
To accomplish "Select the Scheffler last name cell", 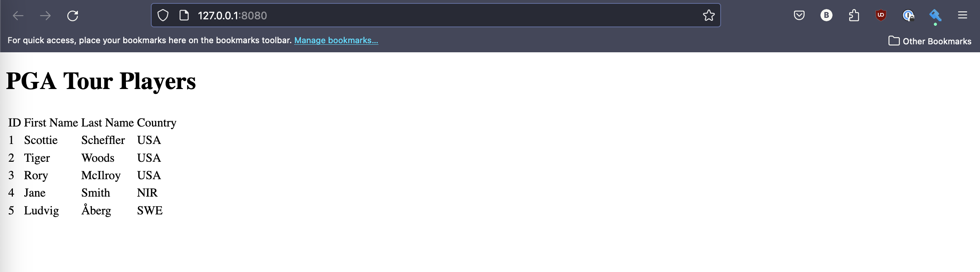I will coord(103,140).
